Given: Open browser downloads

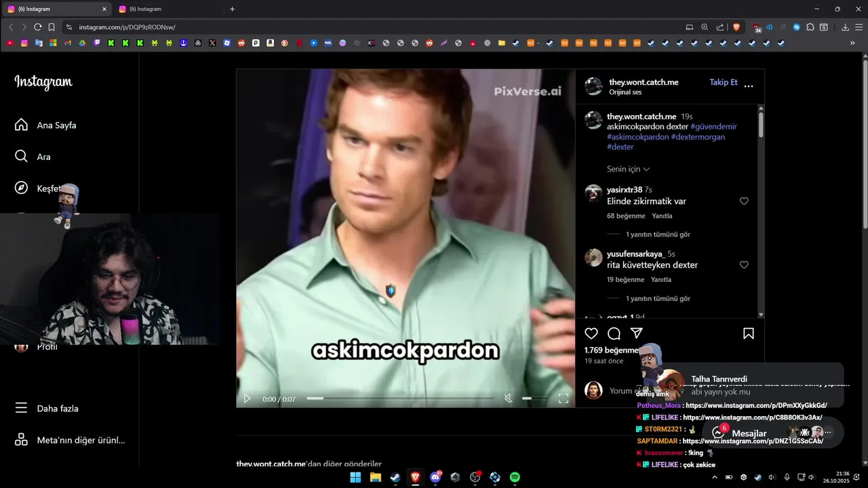Looking at the screenshot, I should (x=845, y=27).
